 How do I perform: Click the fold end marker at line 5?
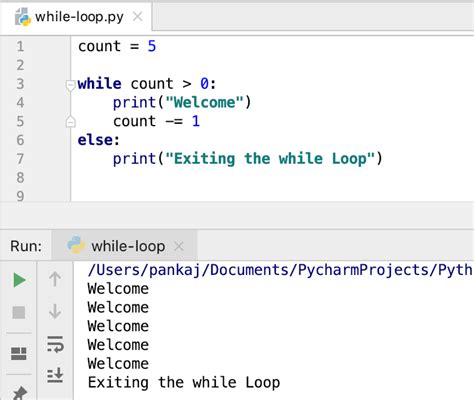[x=70, y=122]
